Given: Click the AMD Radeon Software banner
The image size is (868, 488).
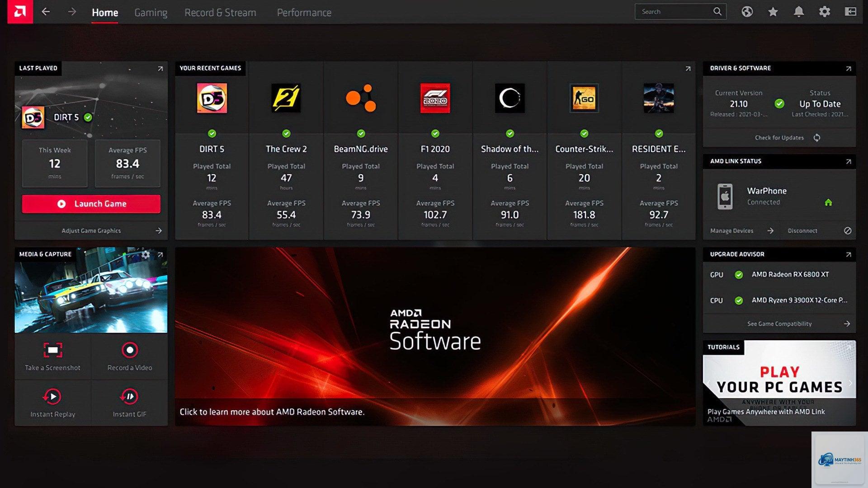Looking at the screenshot, I should point(435,336).
